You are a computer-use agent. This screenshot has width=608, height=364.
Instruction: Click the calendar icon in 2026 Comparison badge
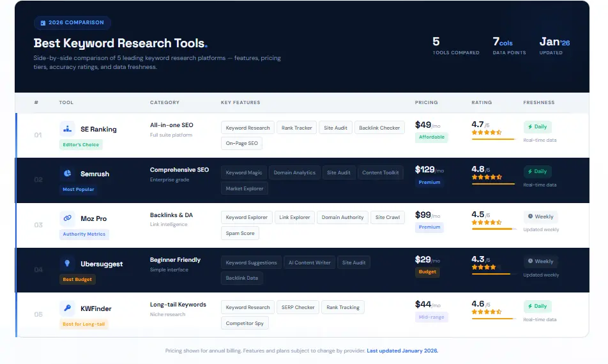(43, 23)
